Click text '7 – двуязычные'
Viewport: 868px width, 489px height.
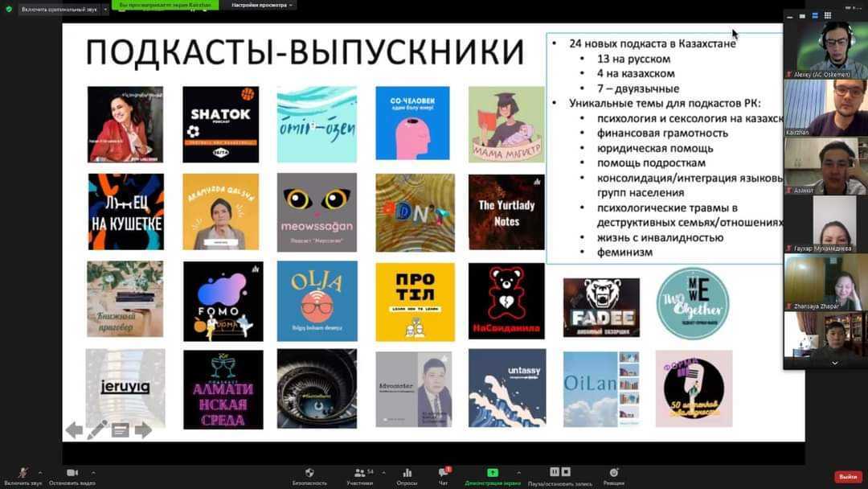(638, 88)
